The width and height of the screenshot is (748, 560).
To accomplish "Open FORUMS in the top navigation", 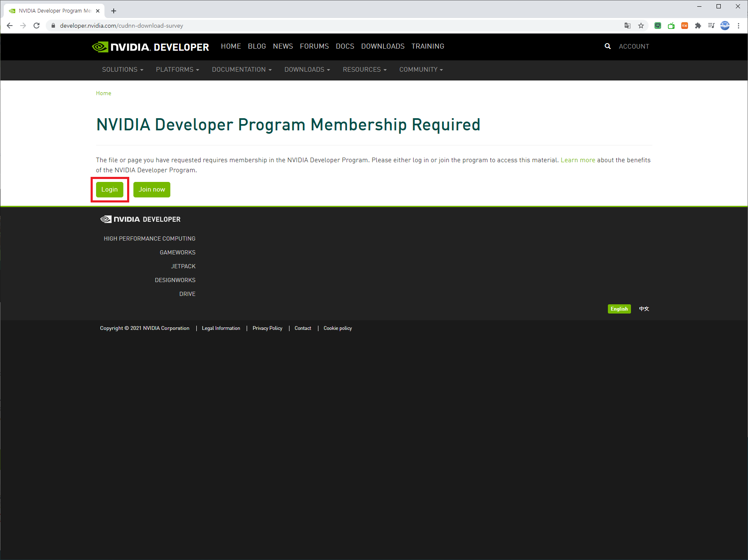I will click(314, 46).
